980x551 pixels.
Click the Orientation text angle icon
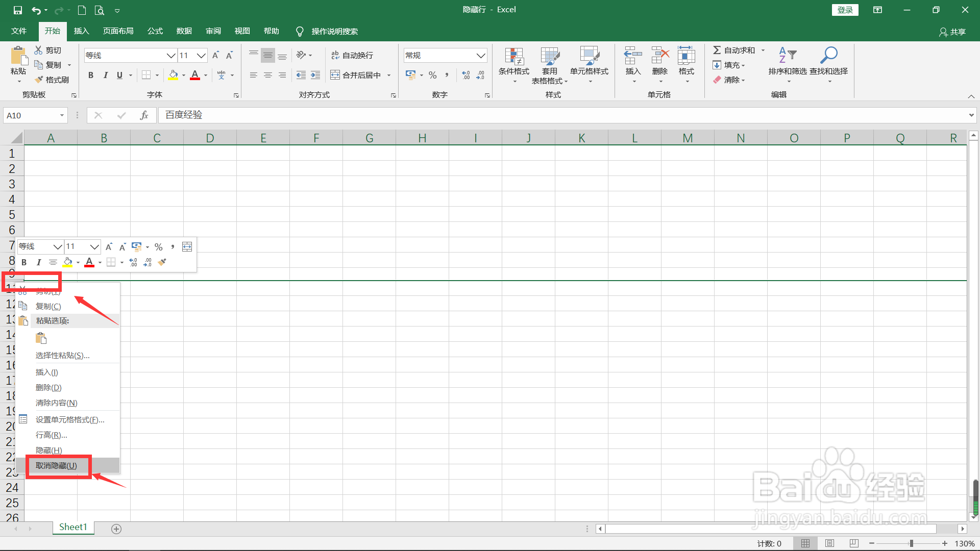[x=301, y=55]
